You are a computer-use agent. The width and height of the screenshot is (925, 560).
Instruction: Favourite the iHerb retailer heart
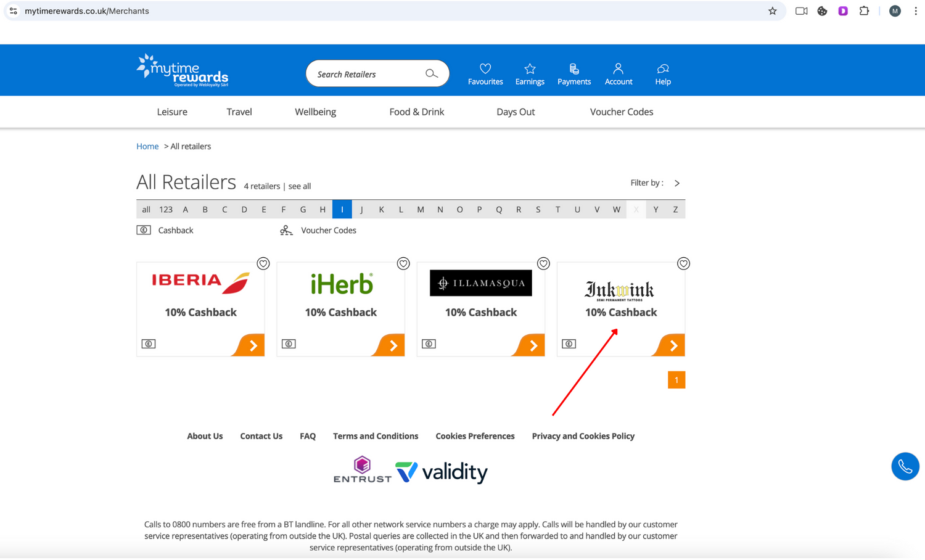pyautogui.click(x=403, y=263)
